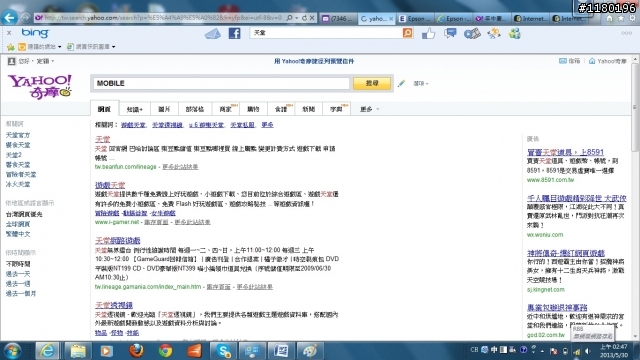Show hidden system tray icons arrow
This screenshot has height=360, width=640.
pyautogui.click(x=542, y=351)
